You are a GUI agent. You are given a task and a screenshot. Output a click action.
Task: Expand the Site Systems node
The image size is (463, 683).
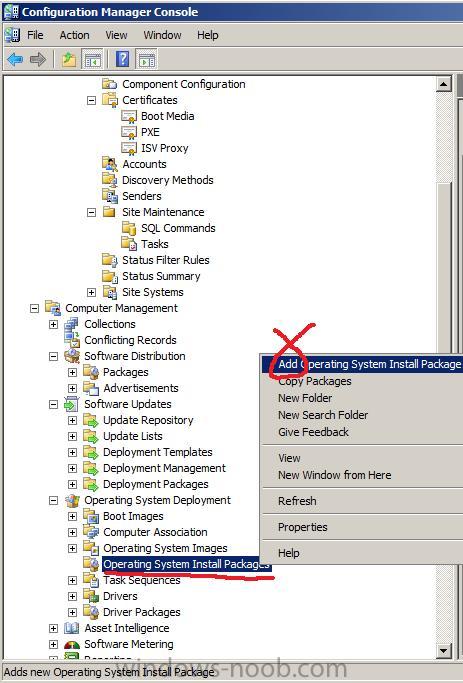coord(91,292)
